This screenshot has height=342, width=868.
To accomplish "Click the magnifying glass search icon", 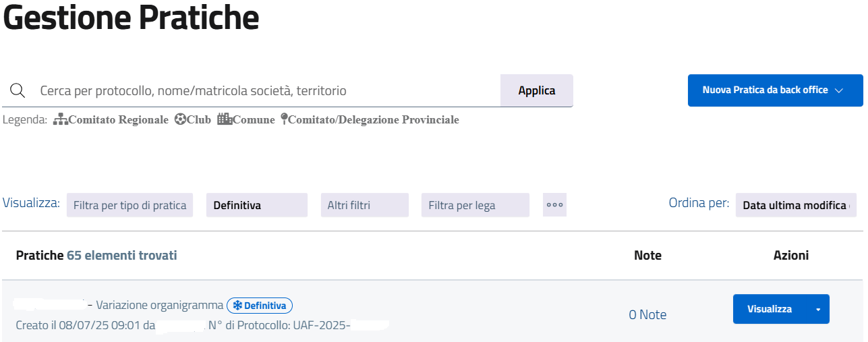I will point(18,91).
